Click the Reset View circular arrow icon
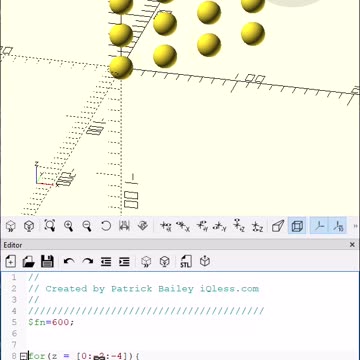Viewport: 360px width, 360px height. [106, 226]
